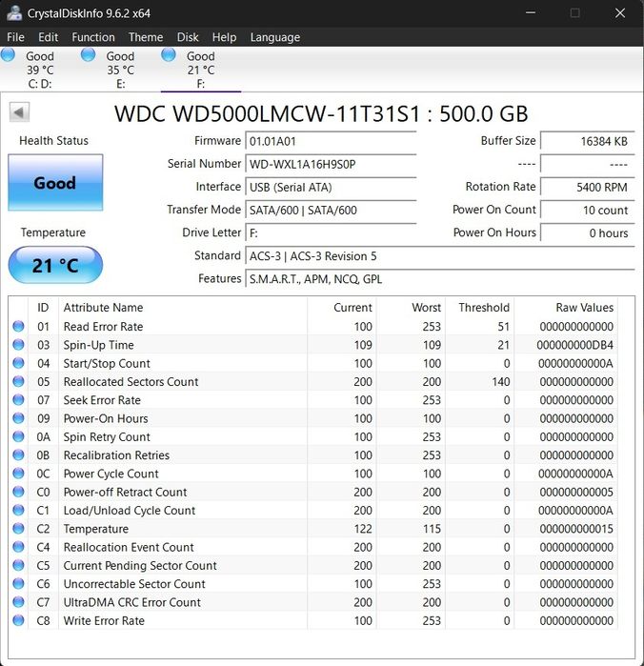Go to previous disk with back arrow
This screenshot has height=666, width=644.
[x=19, y=112]
